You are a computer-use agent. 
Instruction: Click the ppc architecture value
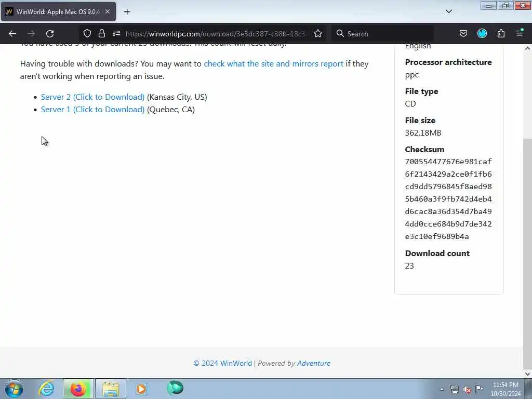[x=411, y=75]
